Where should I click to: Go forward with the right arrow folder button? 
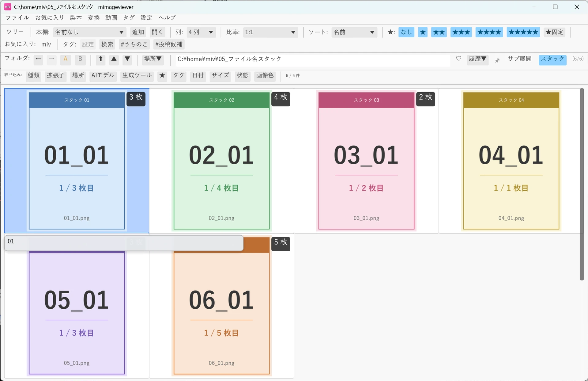pyautogui.click(x=52, y=59)
